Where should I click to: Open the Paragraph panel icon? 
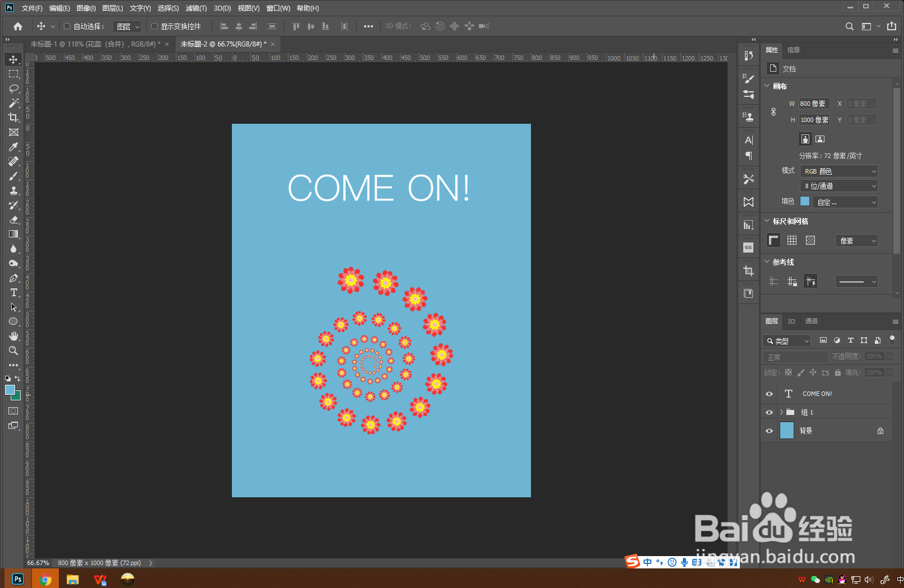pos(749,156)
